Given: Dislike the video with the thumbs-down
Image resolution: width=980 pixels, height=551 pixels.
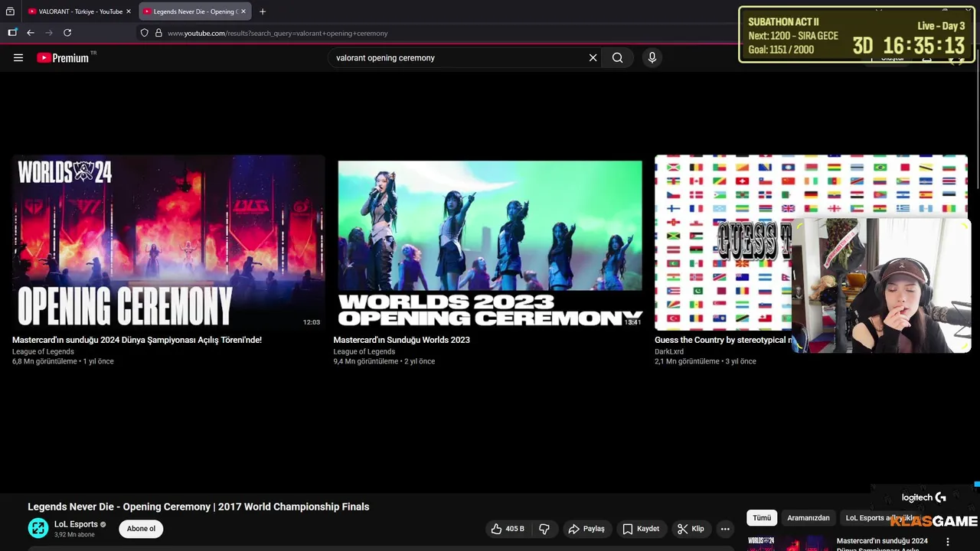Looking at the screenshot, I should pos(544,529).
